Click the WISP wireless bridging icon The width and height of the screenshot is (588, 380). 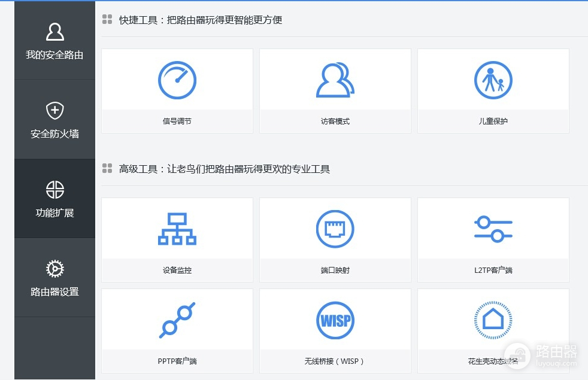click(x=335, y=319)
